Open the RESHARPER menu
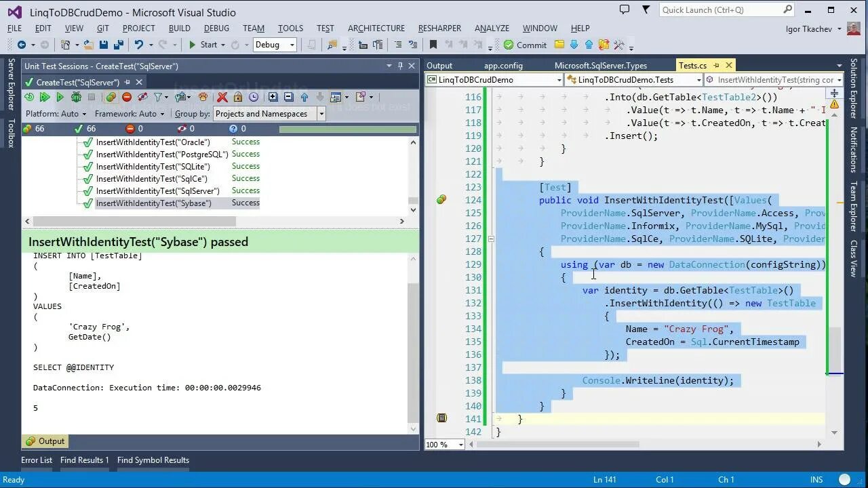 (x=440, y=28)
